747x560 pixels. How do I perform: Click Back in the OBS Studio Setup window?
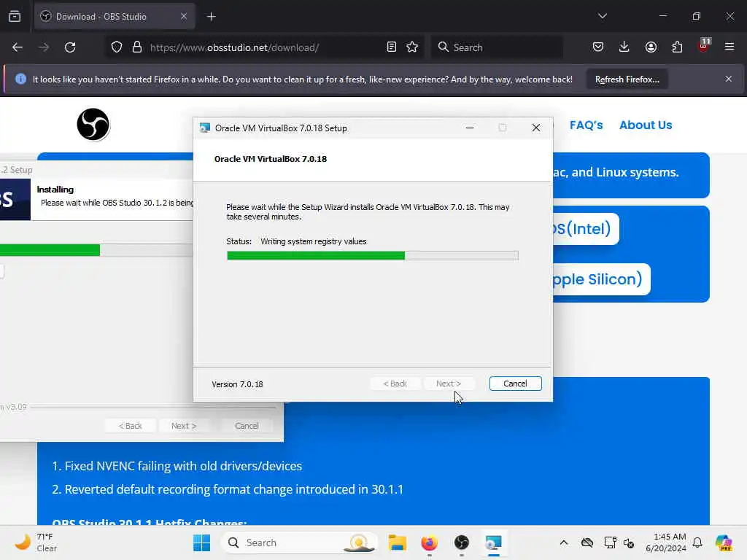click(x=130, y=426)
